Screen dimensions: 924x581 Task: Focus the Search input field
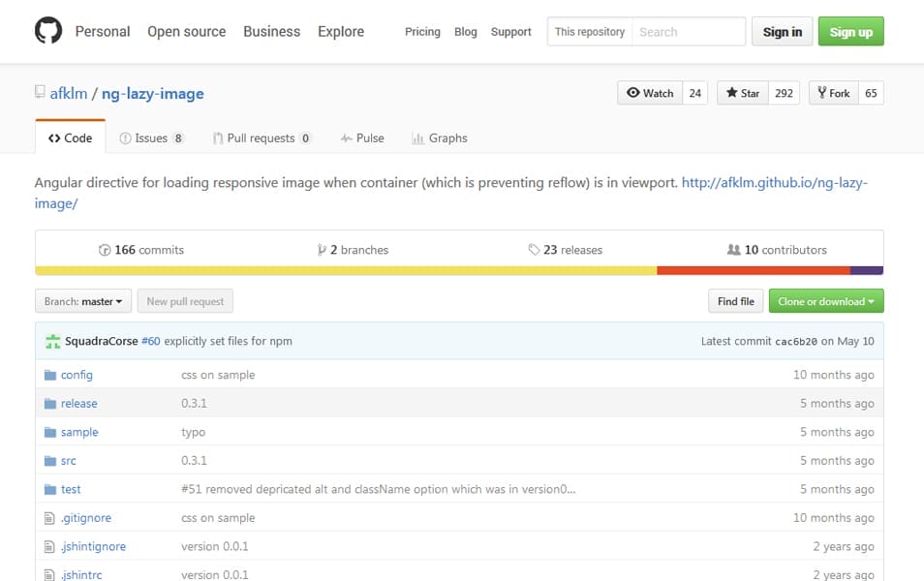click(688, 32)
